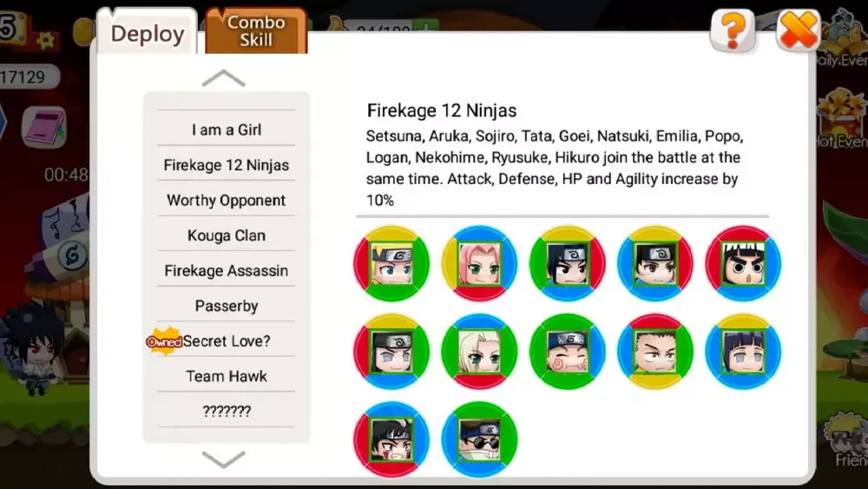
Task: Choose the ninja with red fang cheek marks
Action: [x=391, y=439]
